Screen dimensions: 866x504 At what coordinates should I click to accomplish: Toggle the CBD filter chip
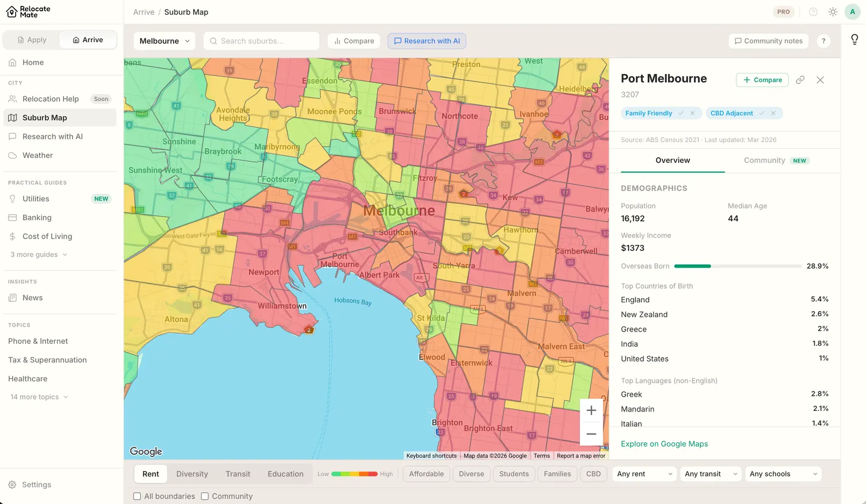point(593,474)
